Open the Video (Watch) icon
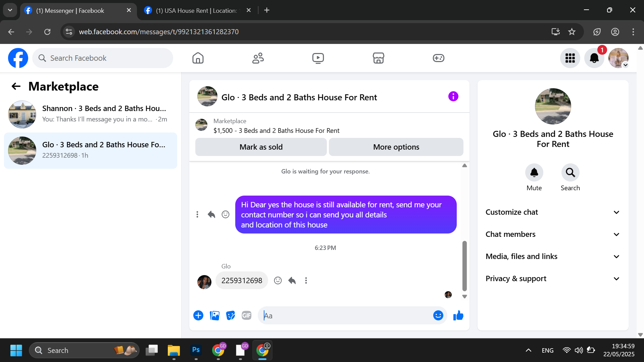 point(318,58)
